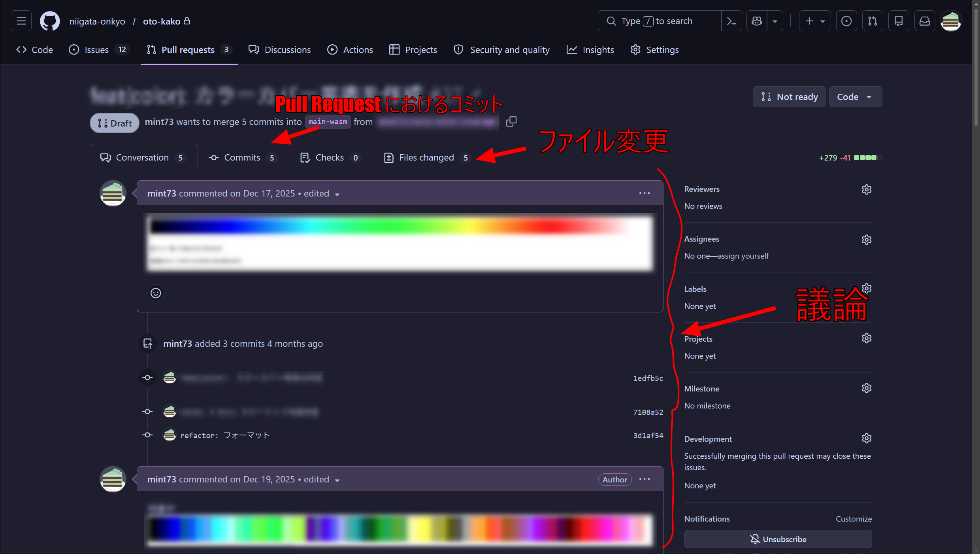Edit Reviewers with the gear icon
The image size is (980, 554).
coord(867,189)
